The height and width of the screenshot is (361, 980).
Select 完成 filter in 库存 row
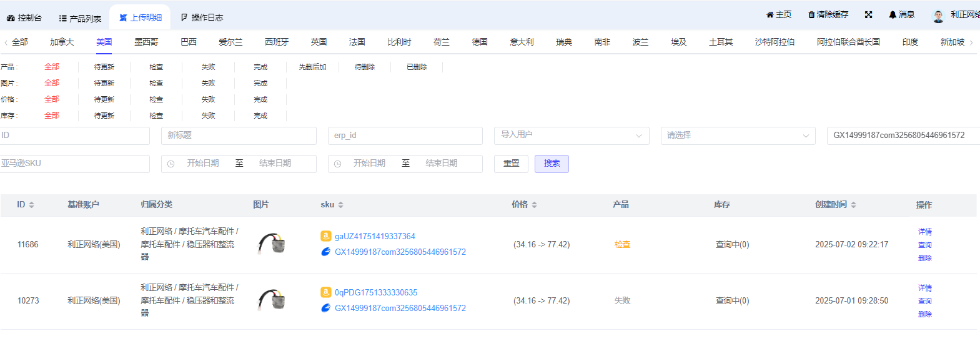260,116
